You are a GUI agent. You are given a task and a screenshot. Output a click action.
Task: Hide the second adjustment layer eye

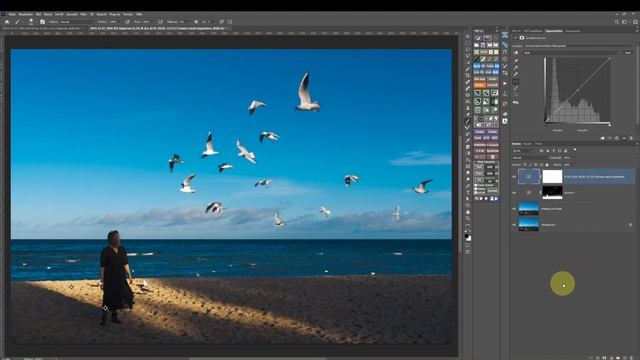pos(514,193)
